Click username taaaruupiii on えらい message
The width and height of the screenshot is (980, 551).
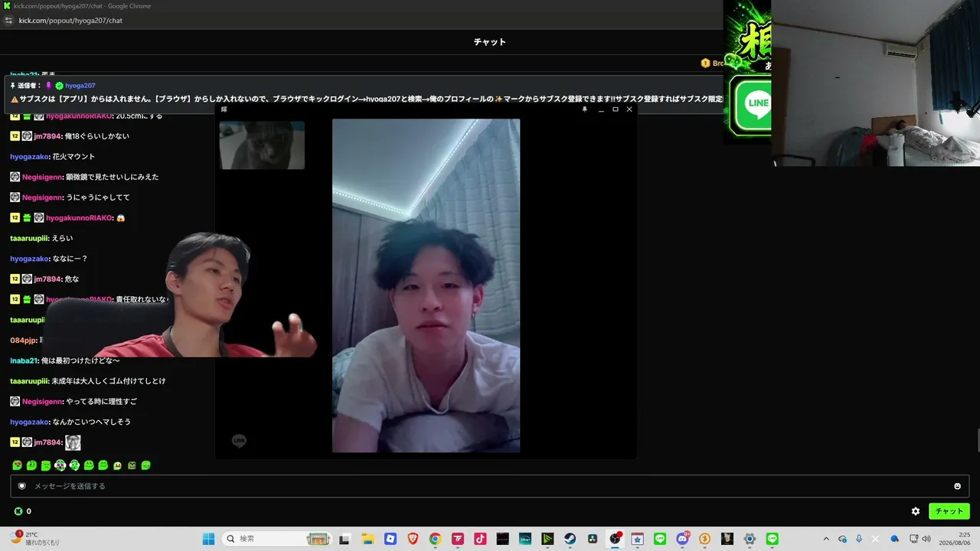point(29,238)
